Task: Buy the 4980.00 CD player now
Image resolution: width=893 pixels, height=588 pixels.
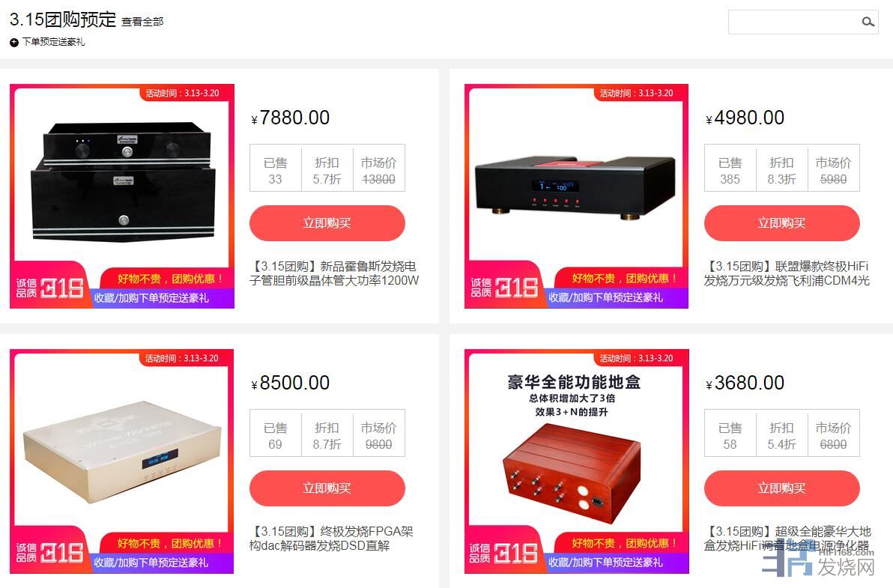Action: pyautogui.click(x=781, y=223)
